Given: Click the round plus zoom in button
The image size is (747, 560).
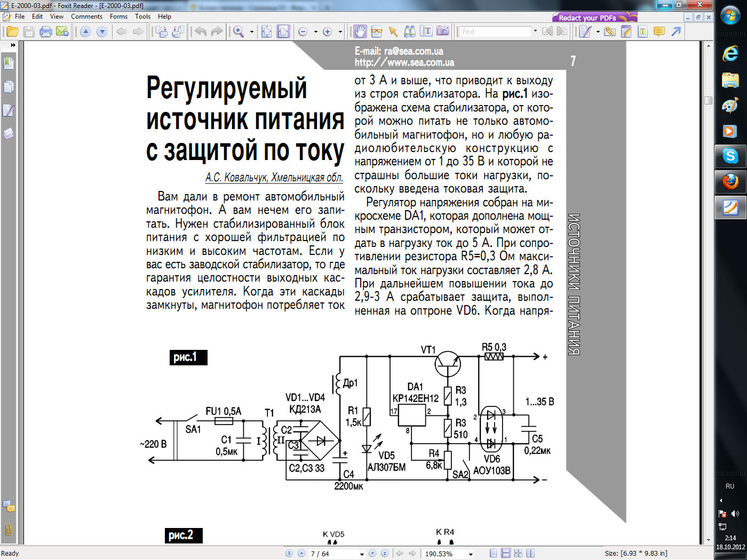Looking at the screenshot, I should tap(328, 32).
